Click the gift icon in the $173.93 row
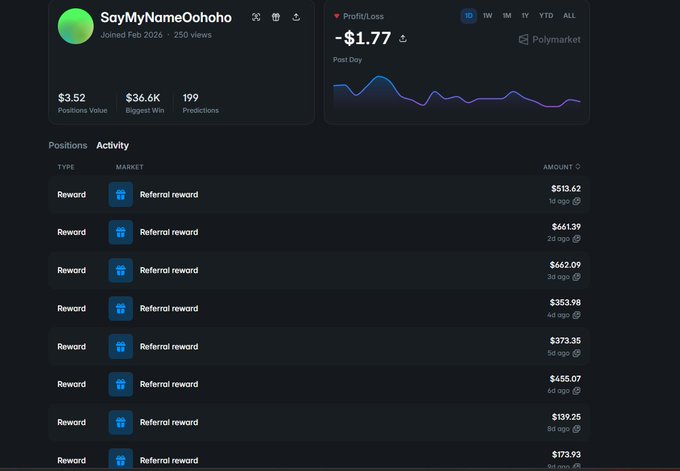Image resolution: width=680 pixels, height=471 pixels. tap(121, 459)
